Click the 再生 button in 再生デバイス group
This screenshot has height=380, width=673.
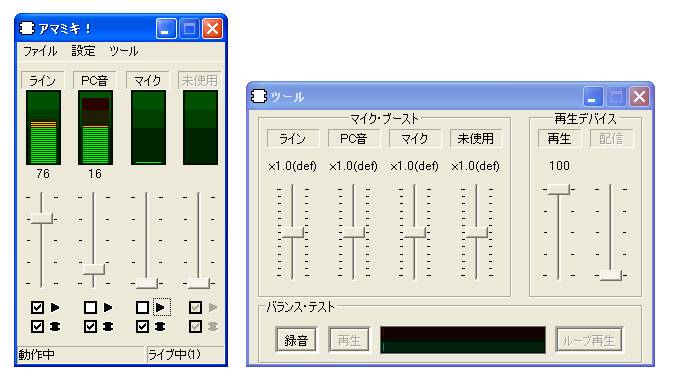pyautogui.click(x=559, y=139)
